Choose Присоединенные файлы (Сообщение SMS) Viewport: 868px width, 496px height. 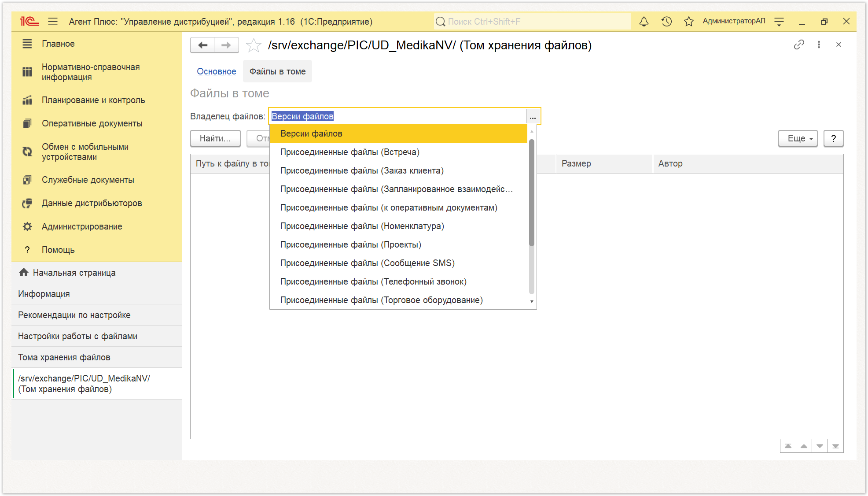[398, 263]
